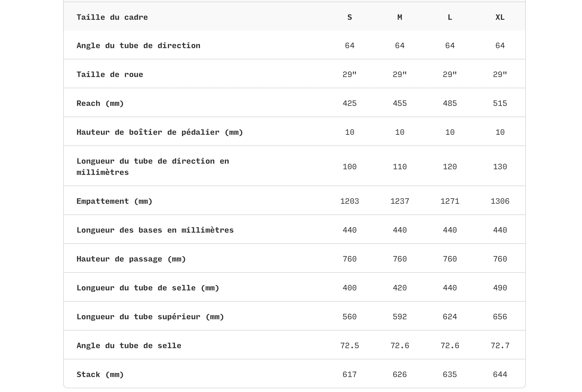Click the 'Taille de roue' row label

click(110, 75)
